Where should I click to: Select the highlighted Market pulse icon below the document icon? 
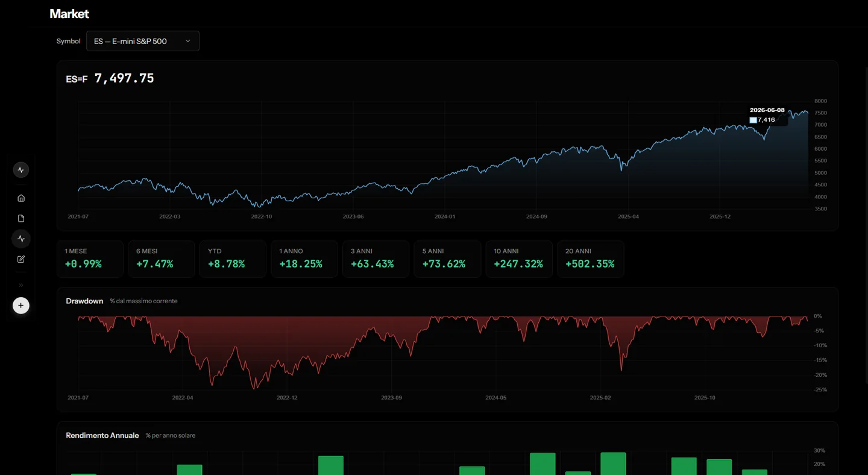point(21,239)
